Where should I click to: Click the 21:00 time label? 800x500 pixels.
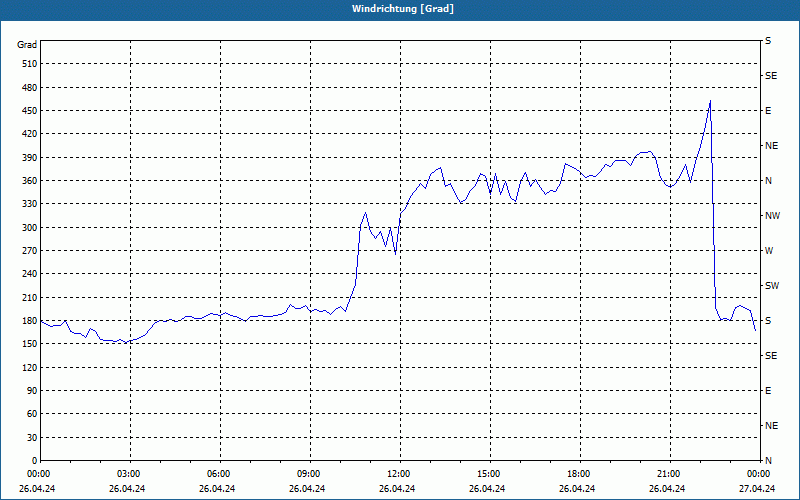(x=670, y=474)
